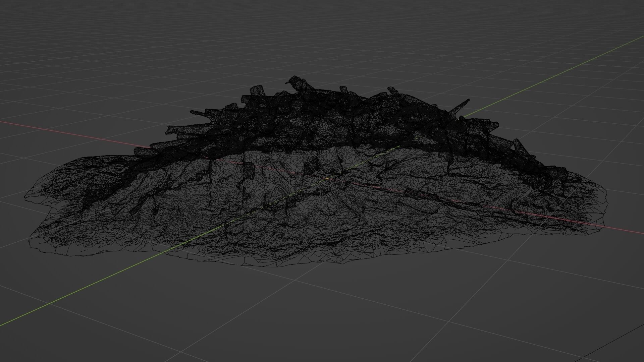This screenshot has height=362, width=644.
Task: Click the orange origin point of the mesh
Action: click(x=327, y=179)
